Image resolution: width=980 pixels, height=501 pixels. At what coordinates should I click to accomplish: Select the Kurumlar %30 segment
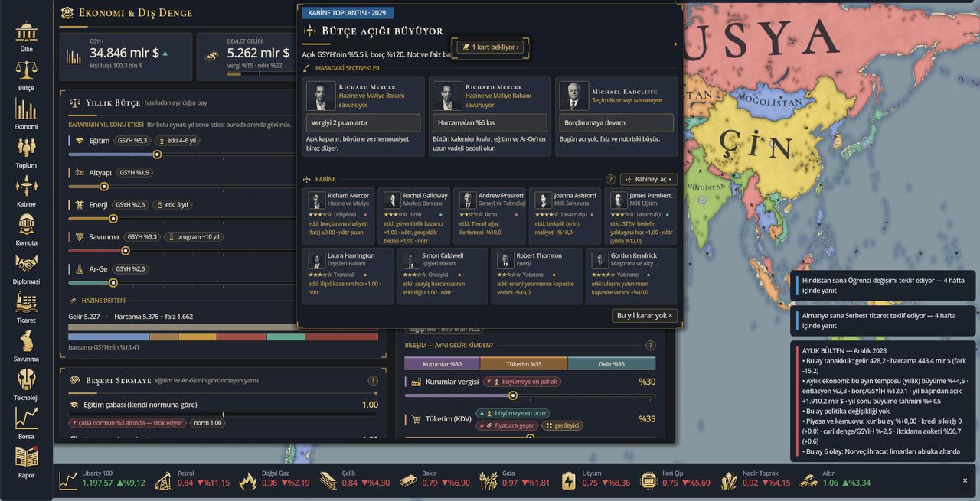(443, 364)
